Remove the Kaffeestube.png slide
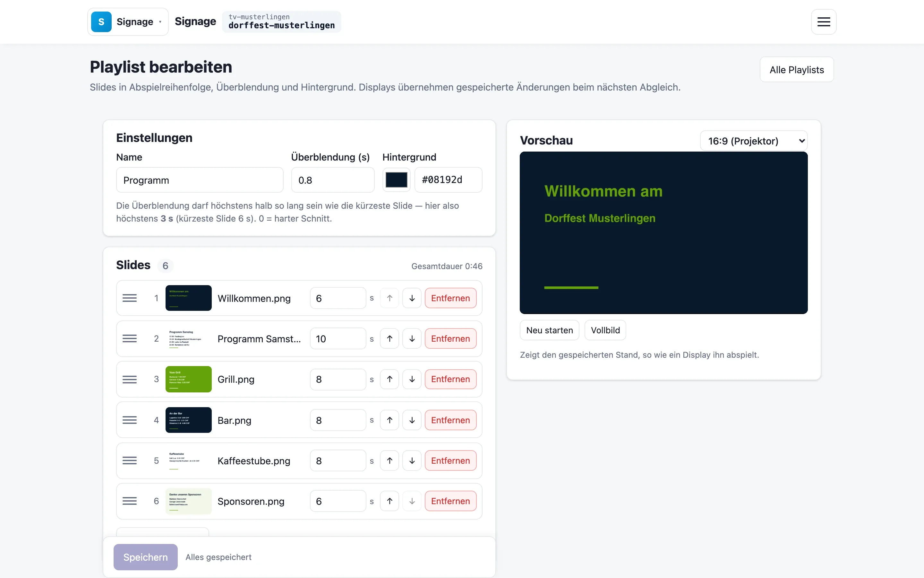 [x=450, y=461]
